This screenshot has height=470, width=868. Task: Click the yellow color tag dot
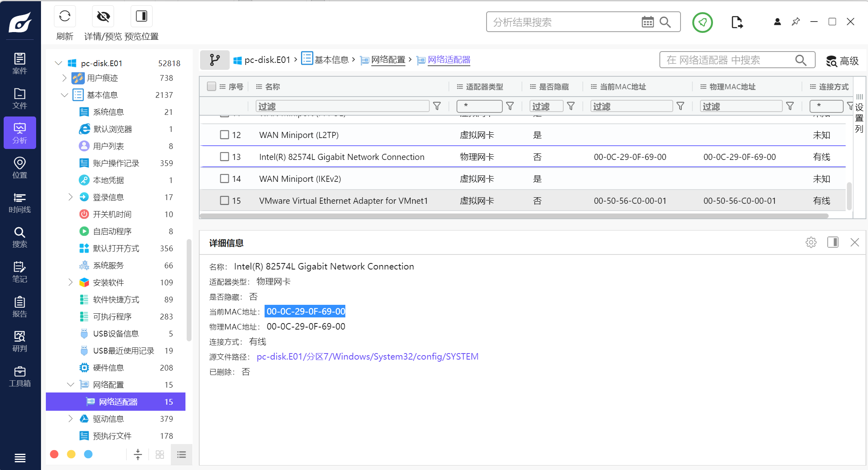(71, 454)
